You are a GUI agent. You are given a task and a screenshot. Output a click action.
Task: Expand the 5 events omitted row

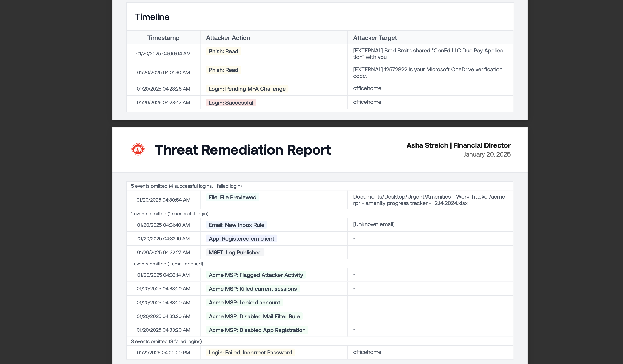coord(186,186)
